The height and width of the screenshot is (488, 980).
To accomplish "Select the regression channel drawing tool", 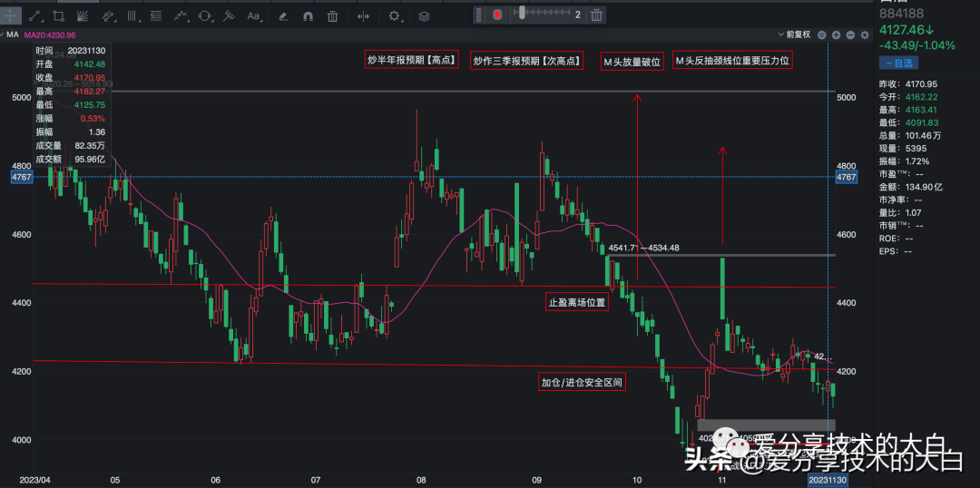I will point(108,16).
